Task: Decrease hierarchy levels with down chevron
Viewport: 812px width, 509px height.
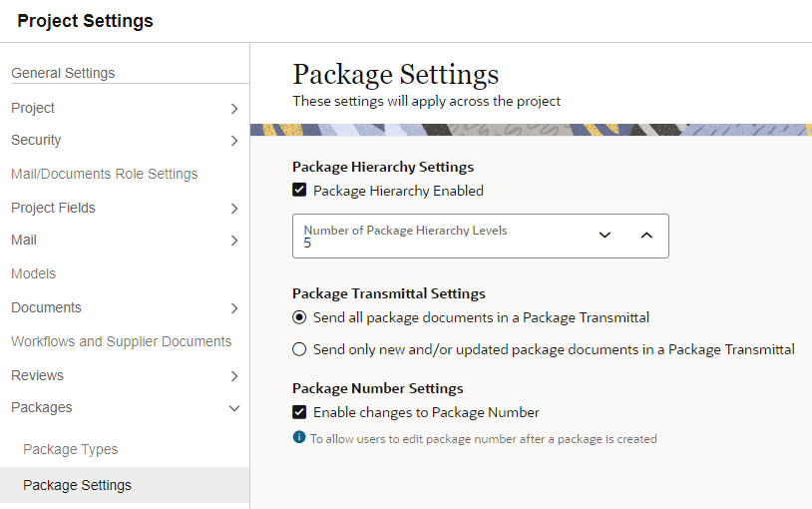Action: [605, 236]
